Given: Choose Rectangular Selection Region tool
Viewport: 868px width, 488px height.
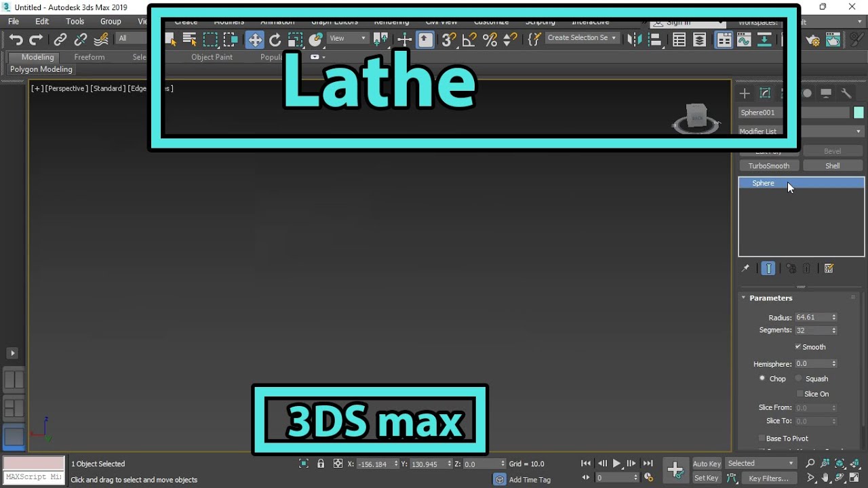Looking at the screenshot, I should coord(210,40).
